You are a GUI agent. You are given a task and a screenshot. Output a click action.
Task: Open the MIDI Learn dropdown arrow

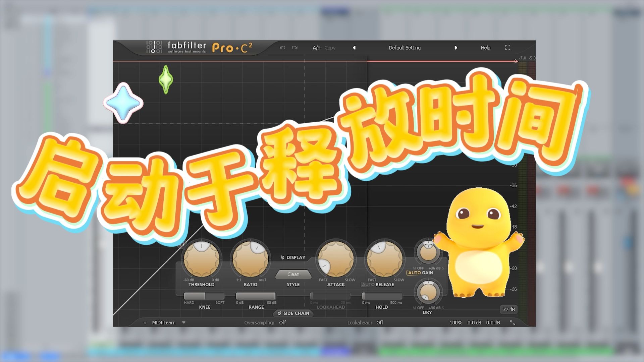tap(184, 322)
